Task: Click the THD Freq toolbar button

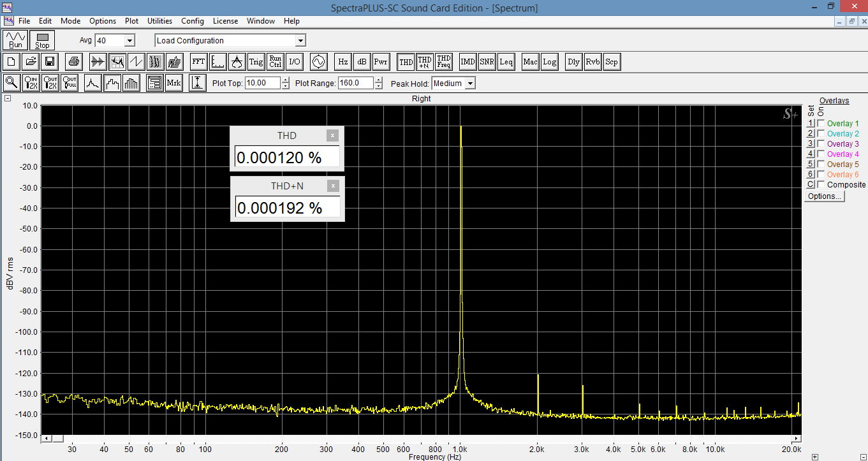Action: point(444,62)
